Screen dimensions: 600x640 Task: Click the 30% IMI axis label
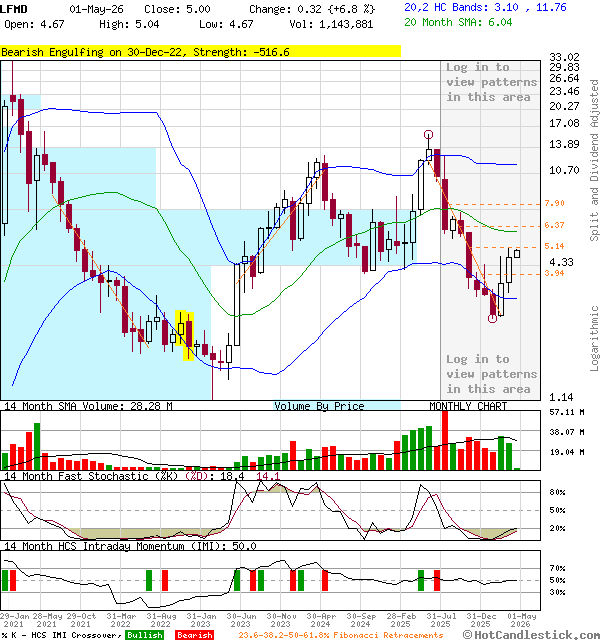click(557, 592)
